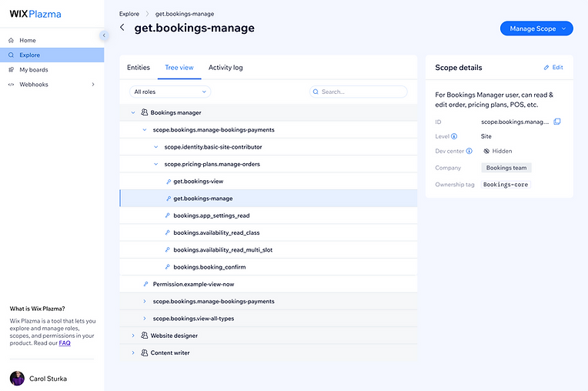Expand the Website designer role
The image size is (588, 391).
(x=133, y=336)
